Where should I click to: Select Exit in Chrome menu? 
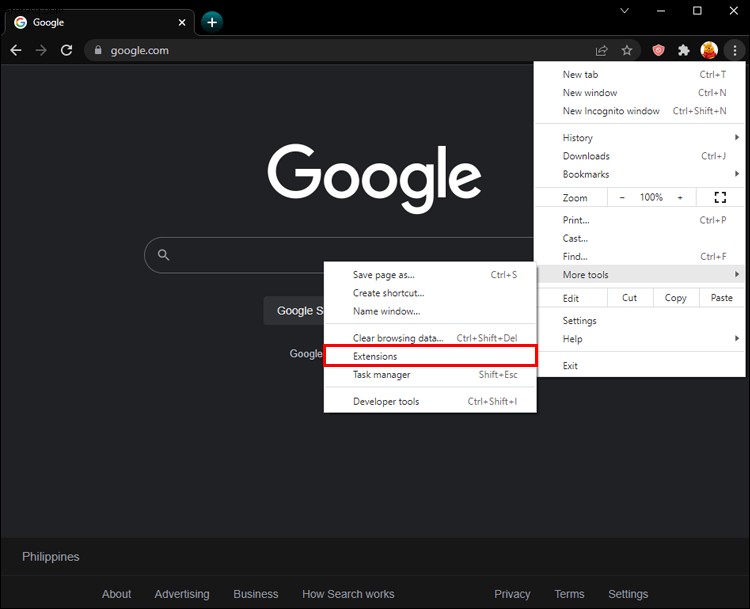pyautogui.click(x=640, y=365)
